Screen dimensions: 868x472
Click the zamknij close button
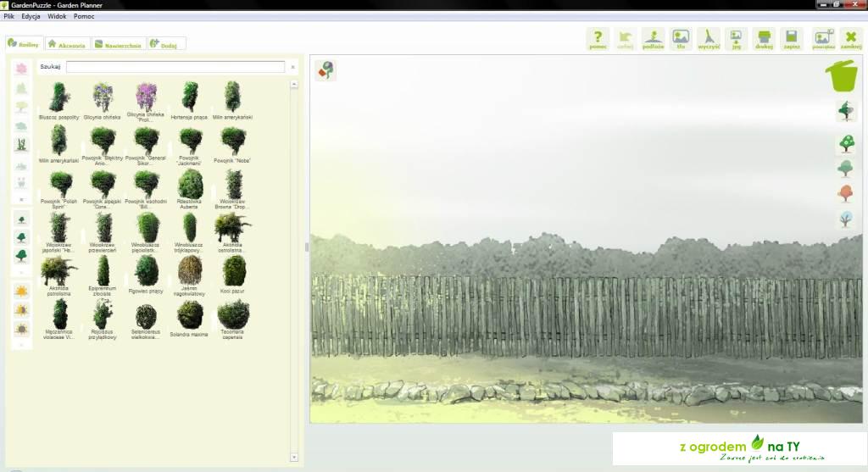click(851, 39)
